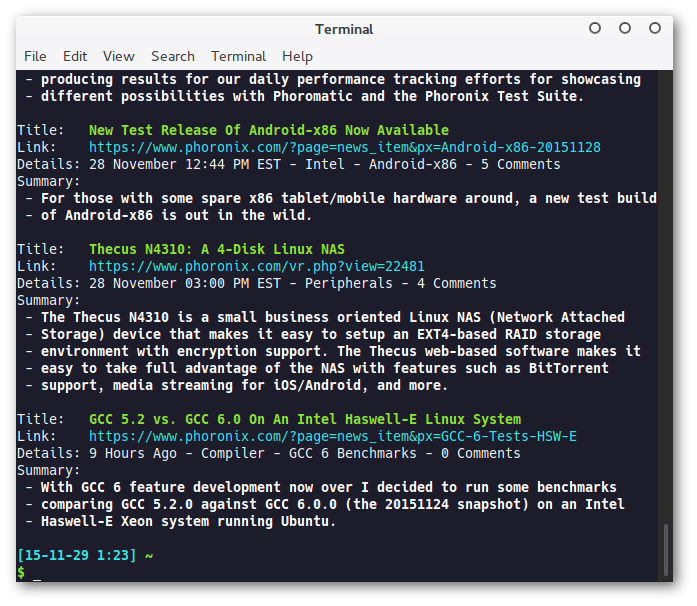Open the Search menu
This screenshot has width=697, height=606.
coord(173,56)
